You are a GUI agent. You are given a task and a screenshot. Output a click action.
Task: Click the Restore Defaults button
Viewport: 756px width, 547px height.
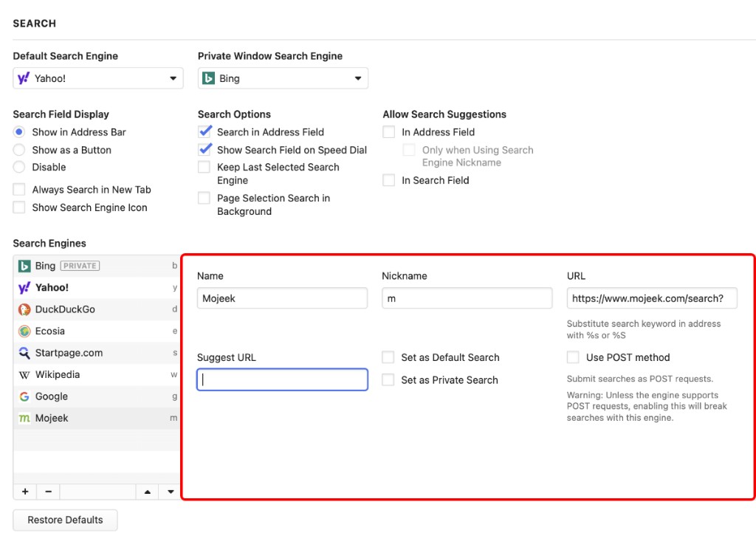tap(65, 520)
